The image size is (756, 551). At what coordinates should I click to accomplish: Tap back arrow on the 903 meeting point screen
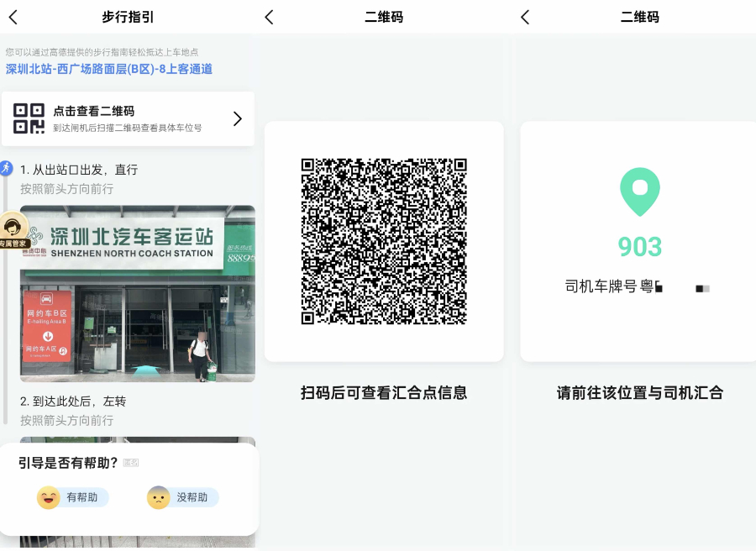[x=525, y=17]
